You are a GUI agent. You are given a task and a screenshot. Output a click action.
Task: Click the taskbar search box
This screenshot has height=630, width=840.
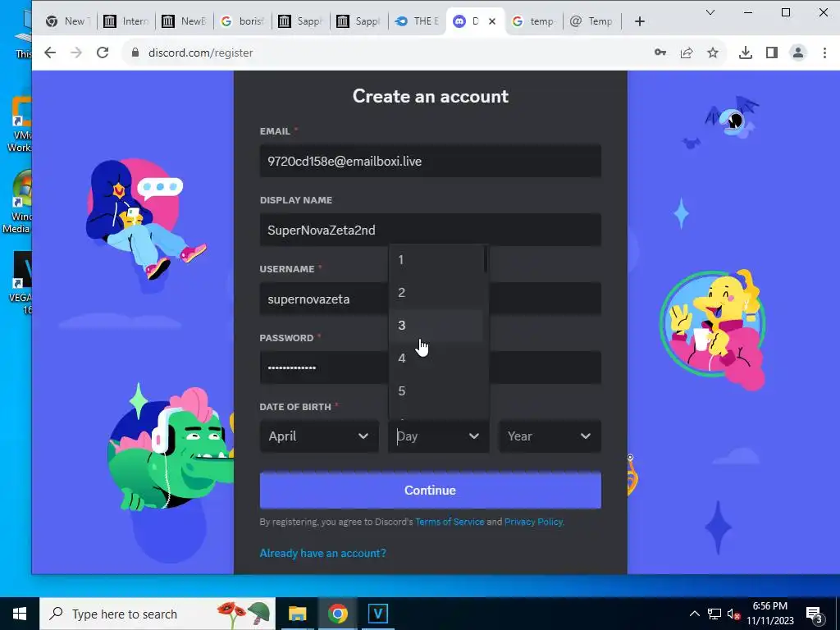pos(157,614)
